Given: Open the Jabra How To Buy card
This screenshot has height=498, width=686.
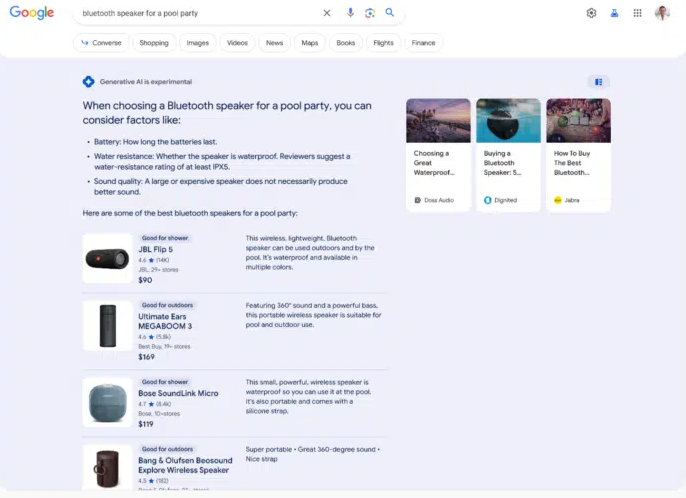Looking at the screenshot, I should coord(578,154).
